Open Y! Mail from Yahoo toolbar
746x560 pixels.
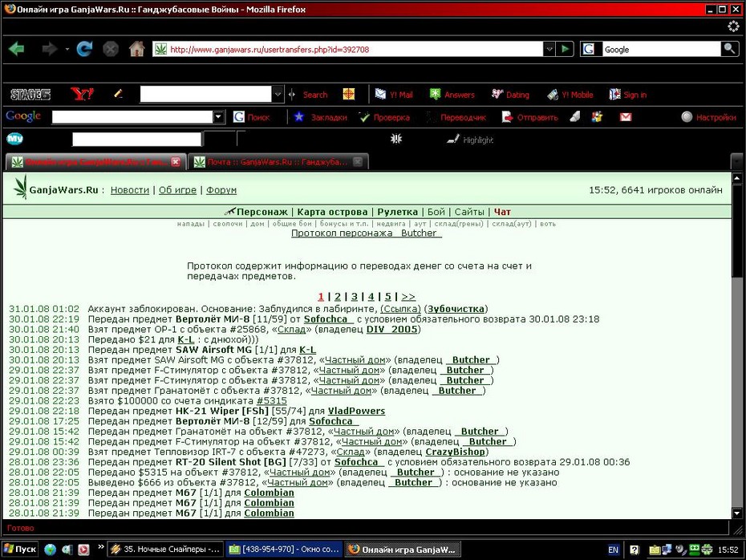(x=394, y=94)
